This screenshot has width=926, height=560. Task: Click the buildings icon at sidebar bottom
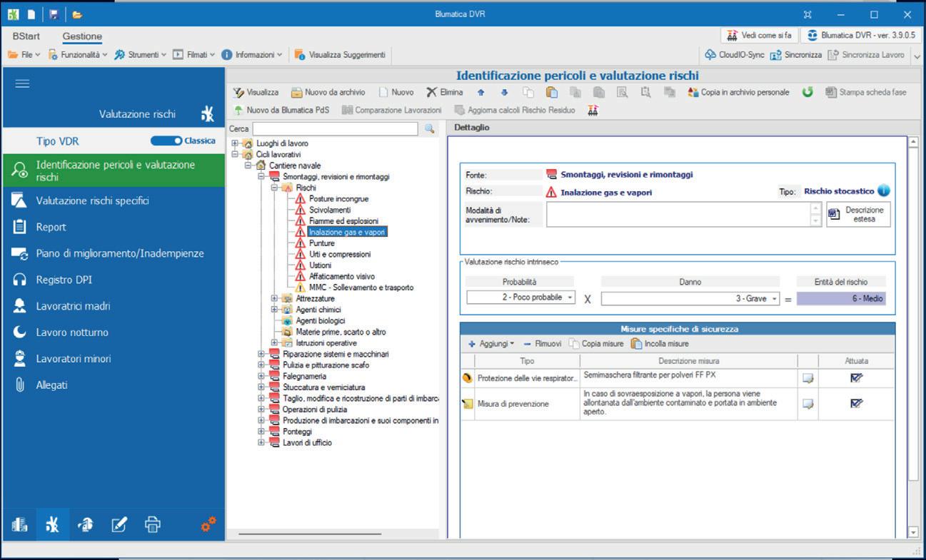pyautogui.click(x=20, y=525)
